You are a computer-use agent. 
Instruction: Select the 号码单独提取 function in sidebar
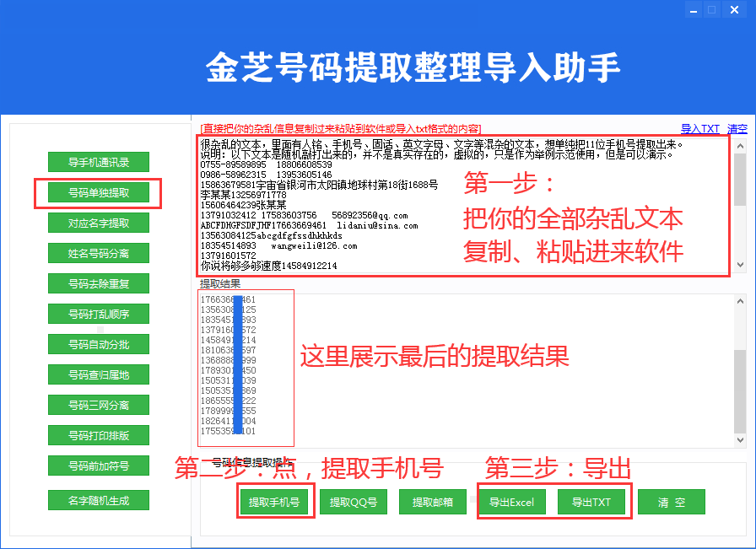tap(98, 193)
